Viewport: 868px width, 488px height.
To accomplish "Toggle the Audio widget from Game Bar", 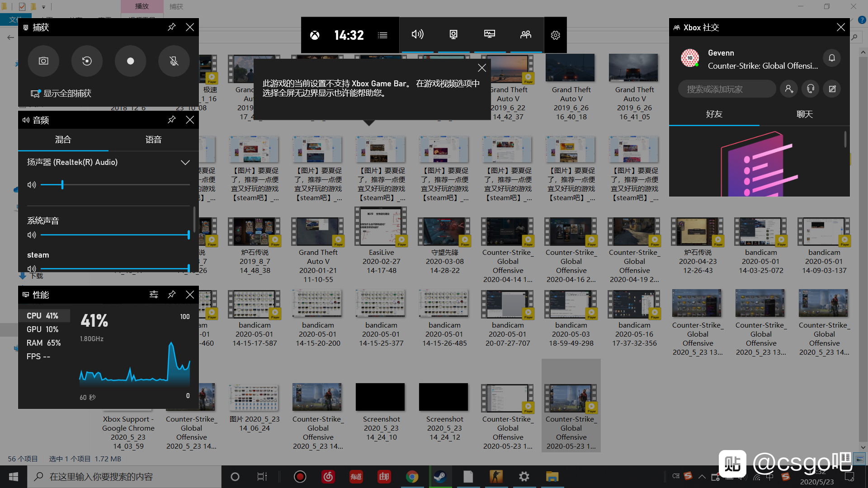I will pos(417,34).
